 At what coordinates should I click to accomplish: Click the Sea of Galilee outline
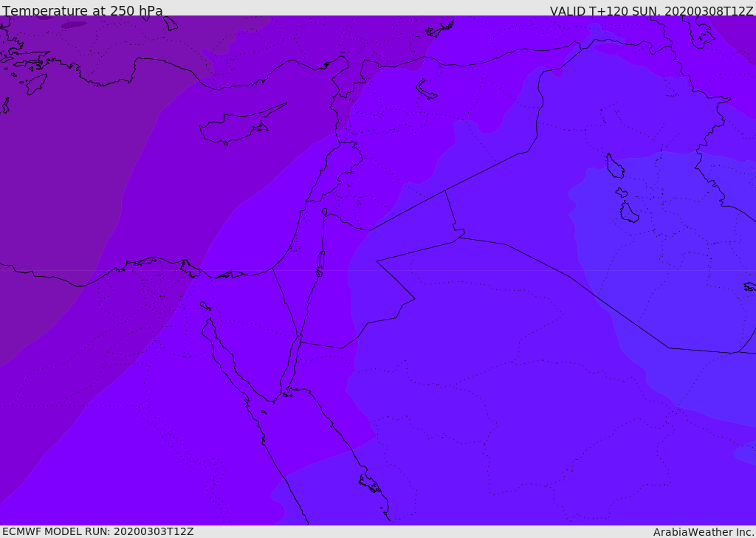pyautogui.click(x=325, y=212)
